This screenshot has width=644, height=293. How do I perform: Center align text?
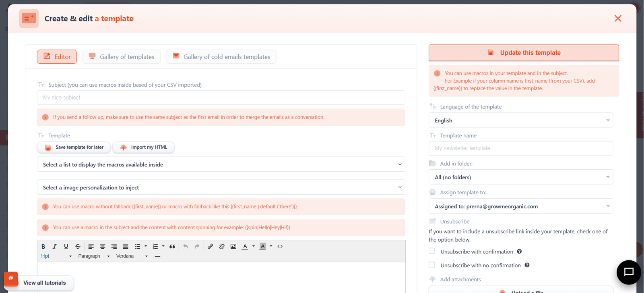pos(103,246)
